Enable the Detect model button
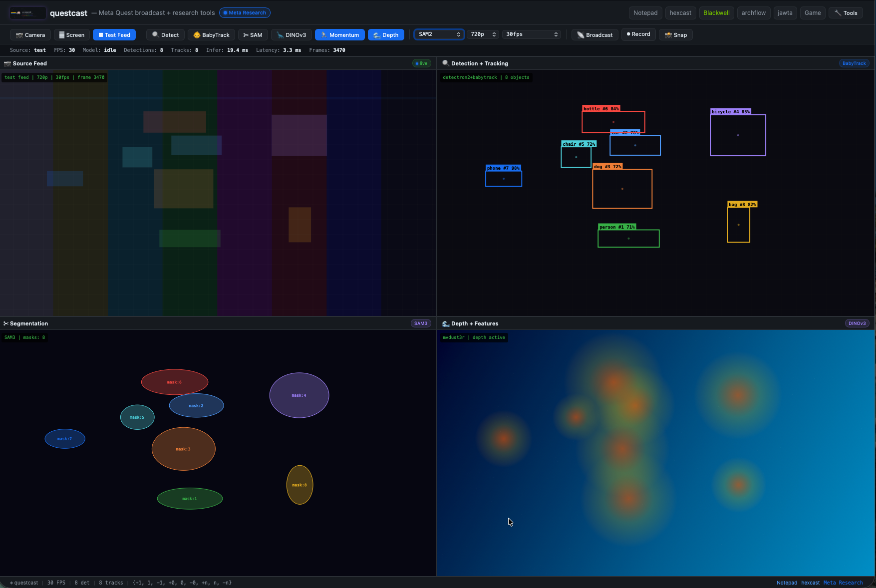Viewport: 876px width, 588px height. (166, 35)
